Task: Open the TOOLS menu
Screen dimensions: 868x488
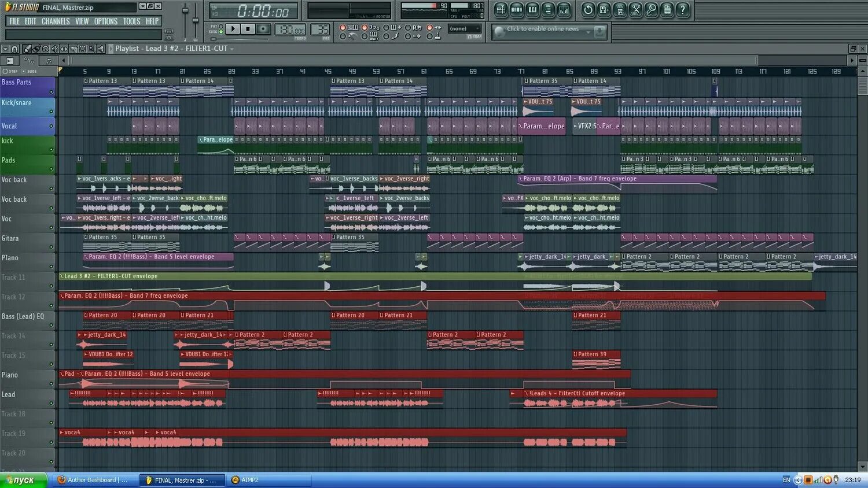Action: pos(131,21)
